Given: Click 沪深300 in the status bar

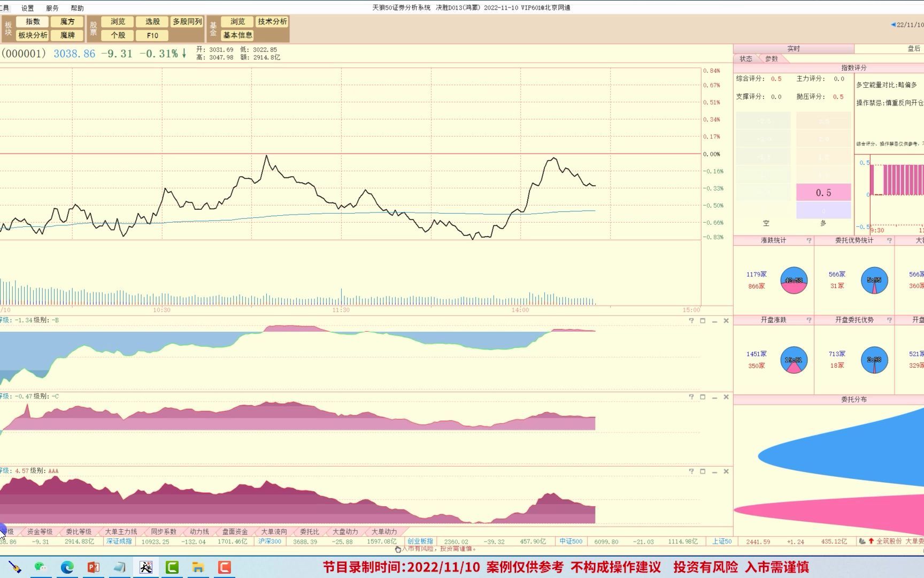Looking at the screenshot, I should click(269, 542).
